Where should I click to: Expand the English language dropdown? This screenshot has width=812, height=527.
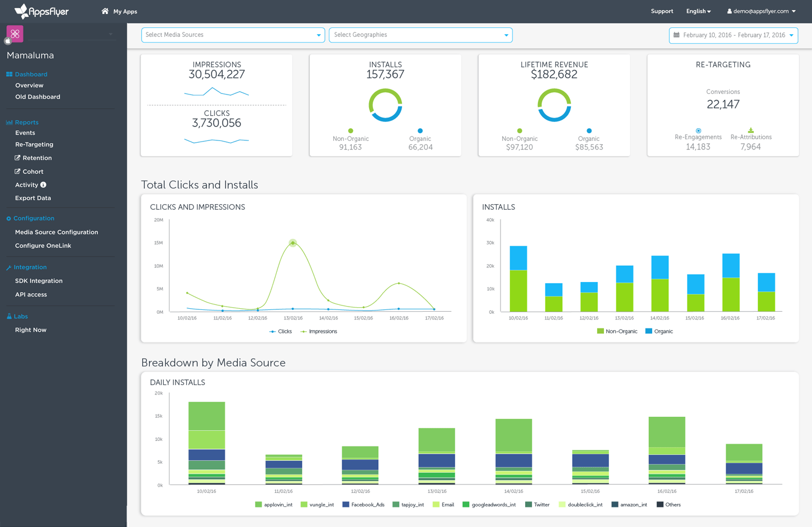click(x=698, y=11)
